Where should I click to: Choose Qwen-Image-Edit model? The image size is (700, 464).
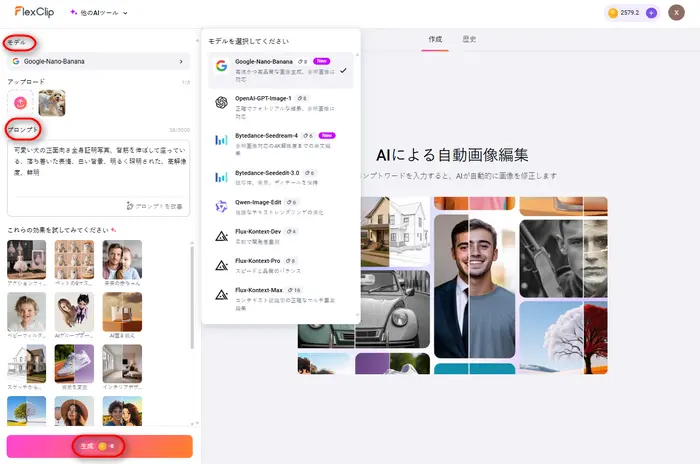coord(280,207)
